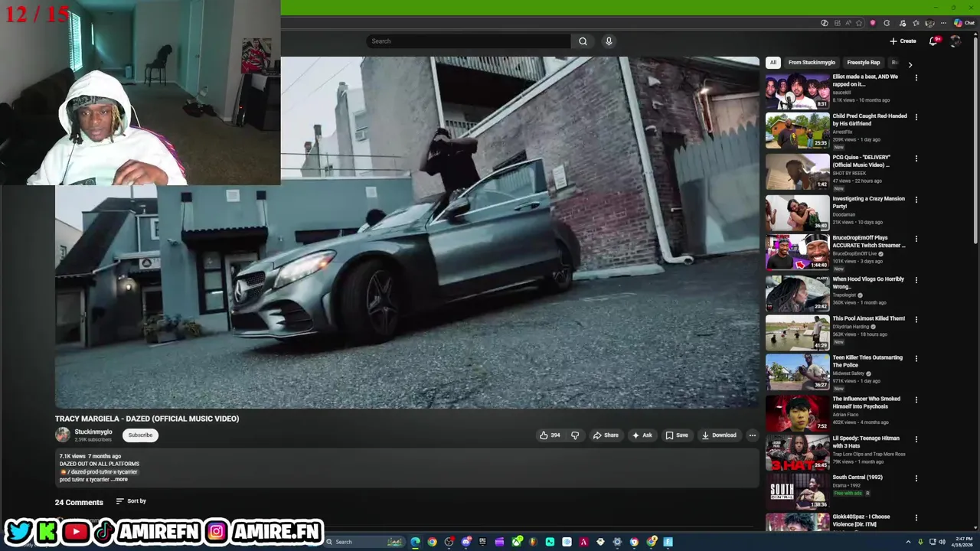The width and height of the screenshot is (980, 551).
Task: Open Microsoft Edge from taskbar
Action: click(x=415, y=542)
